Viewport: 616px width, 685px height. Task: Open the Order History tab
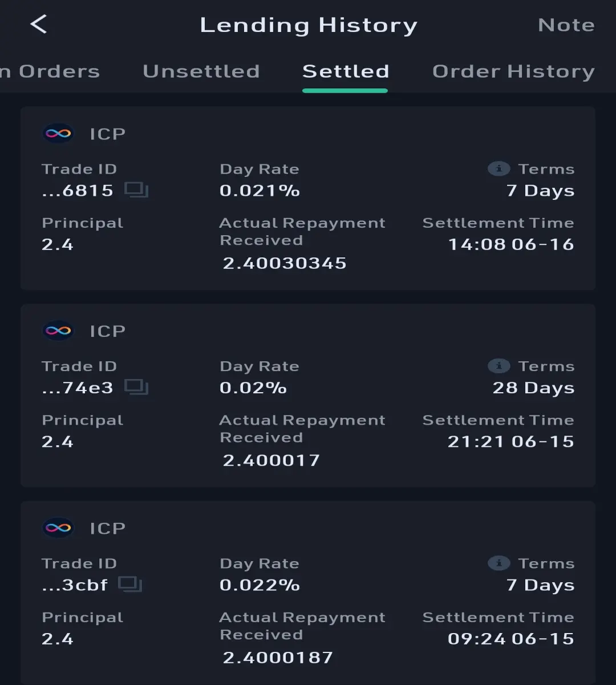(x=513, y=71)
